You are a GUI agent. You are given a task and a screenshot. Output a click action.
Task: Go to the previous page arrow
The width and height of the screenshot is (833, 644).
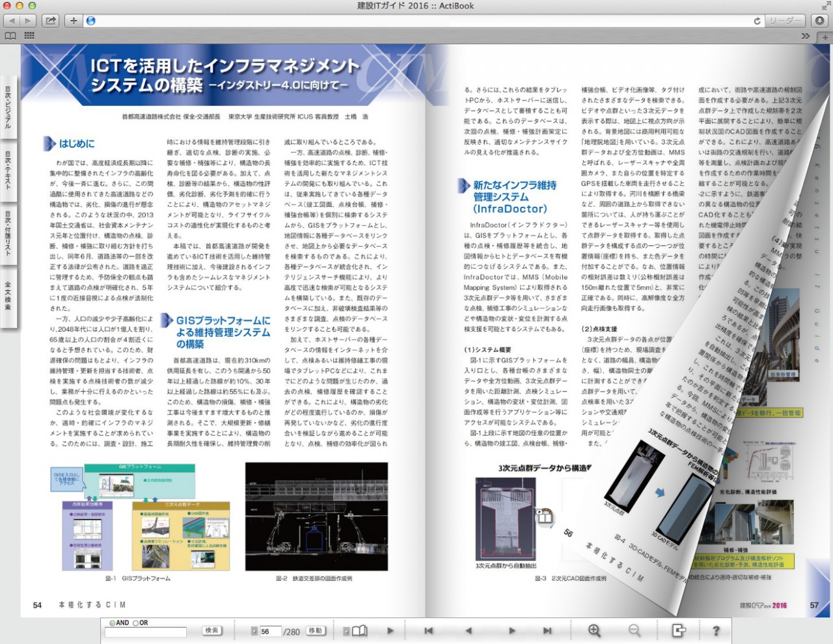[468, 630]
